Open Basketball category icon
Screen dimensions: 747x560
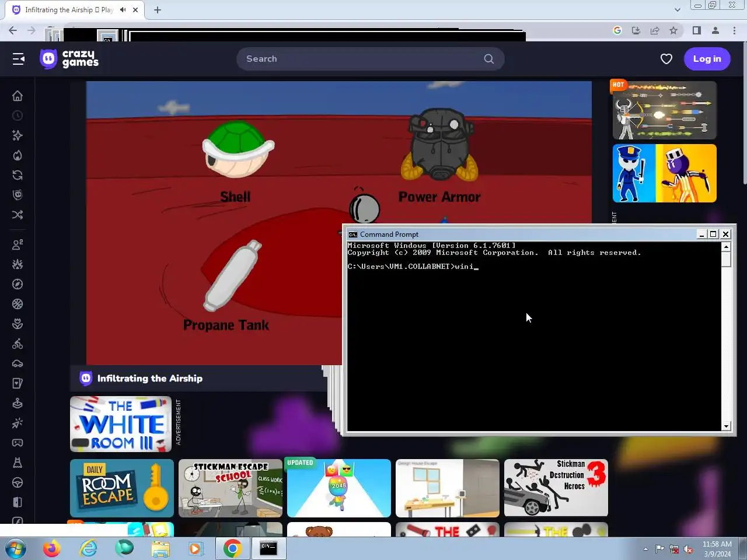(18, 304)
